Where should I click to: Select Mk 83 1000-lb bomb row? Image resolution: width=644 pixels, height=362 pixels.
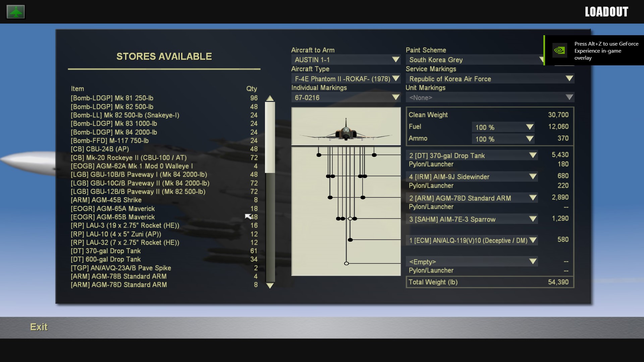point(164,124)
